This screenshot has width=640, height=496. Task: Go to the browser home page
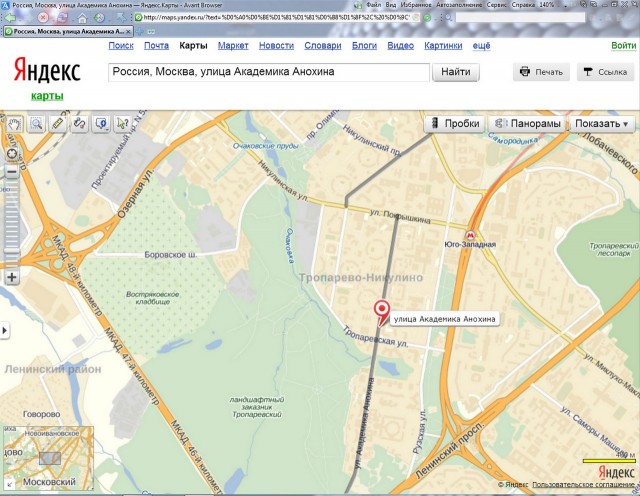tap(82, 18)
